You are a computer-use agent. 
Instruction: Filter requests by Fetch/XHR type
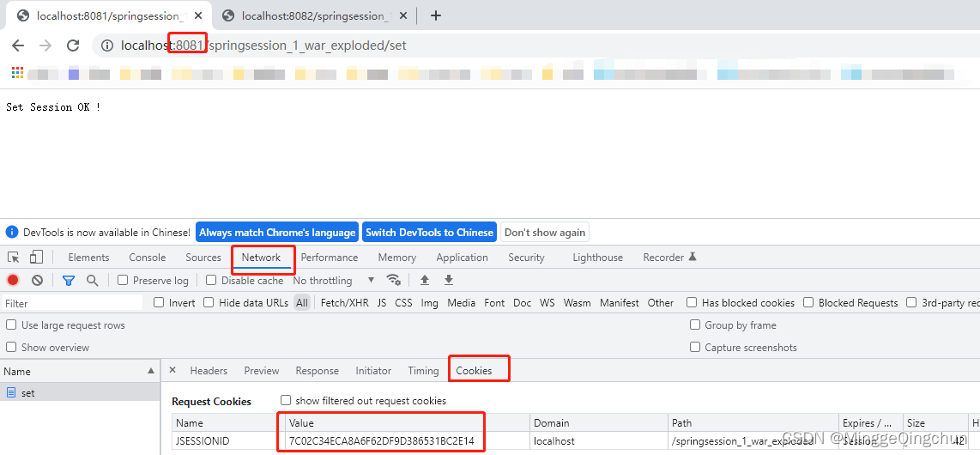[344, 303]
